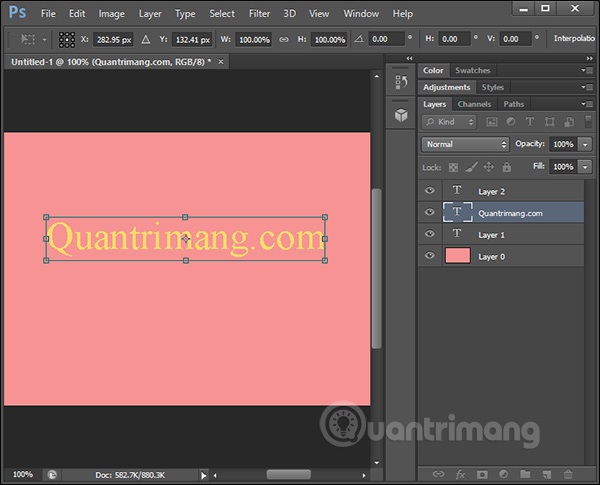Open the History panel icon
The width and height of the screenshot is (600, 485).
point(401,83)
